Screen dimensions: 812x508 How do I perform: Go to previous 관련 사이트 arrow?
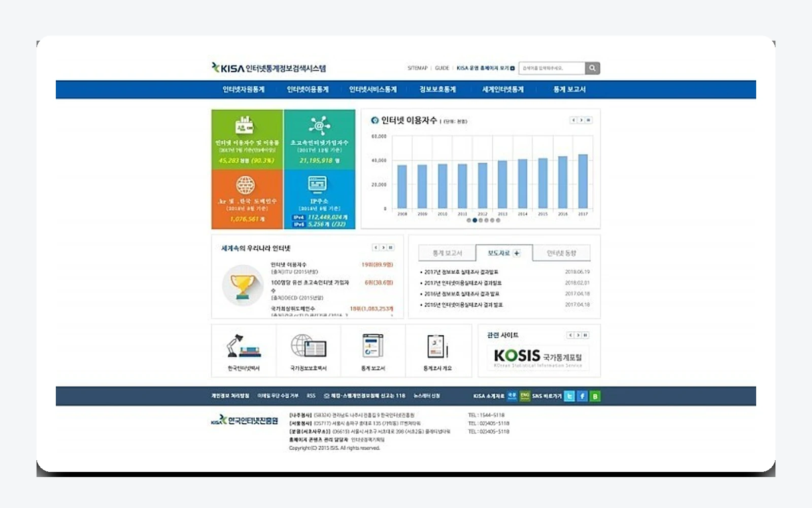point(570,335)
